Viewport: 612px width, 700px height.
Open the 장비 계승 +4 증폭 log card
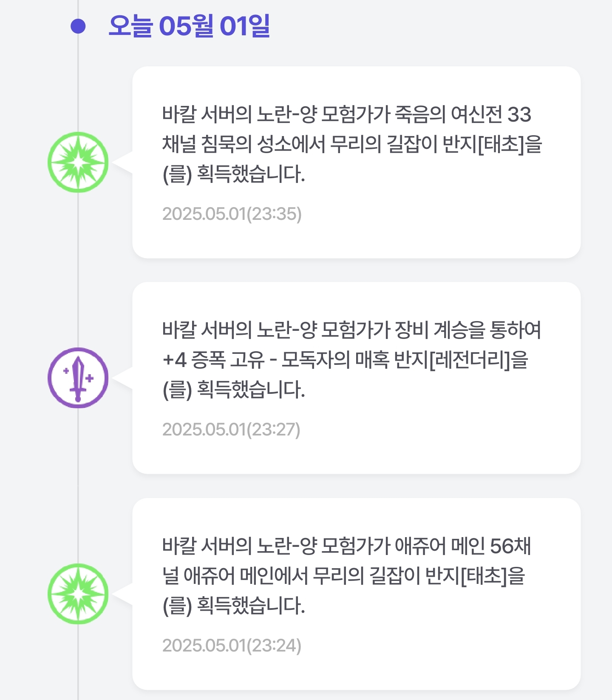click(357, 378)
